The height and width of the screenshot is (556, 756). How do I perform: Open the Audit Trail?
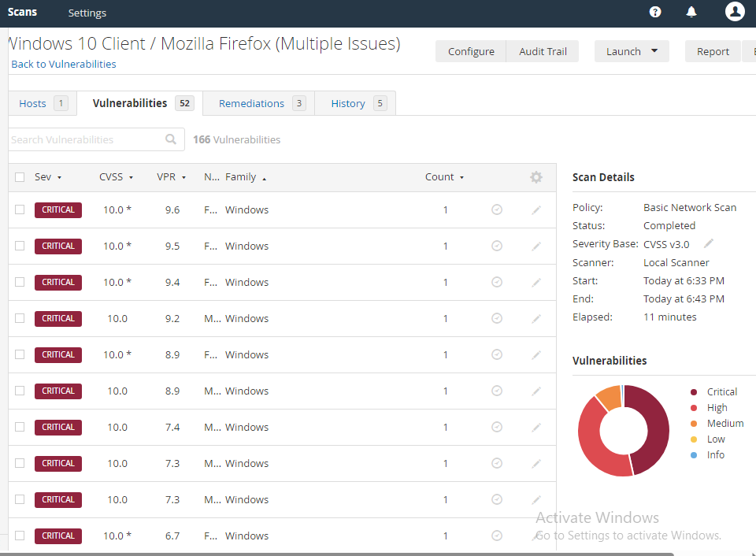point(543,51)
